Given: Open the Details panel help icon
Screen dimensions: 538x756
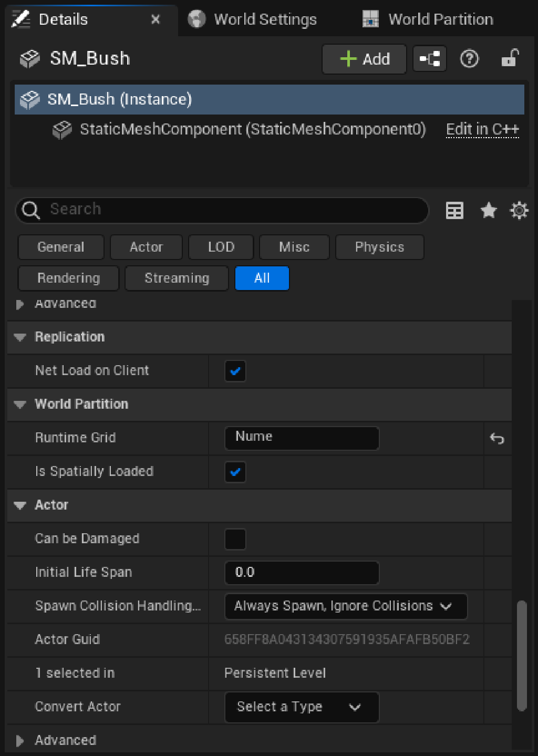Looking at the screenshot, I should [x=469, y=59].
